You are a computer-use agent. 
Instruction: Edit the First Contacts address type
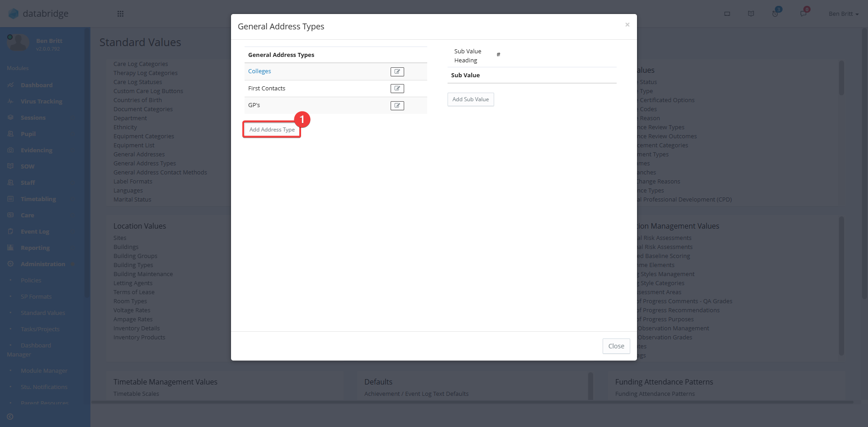coord(397,89)
